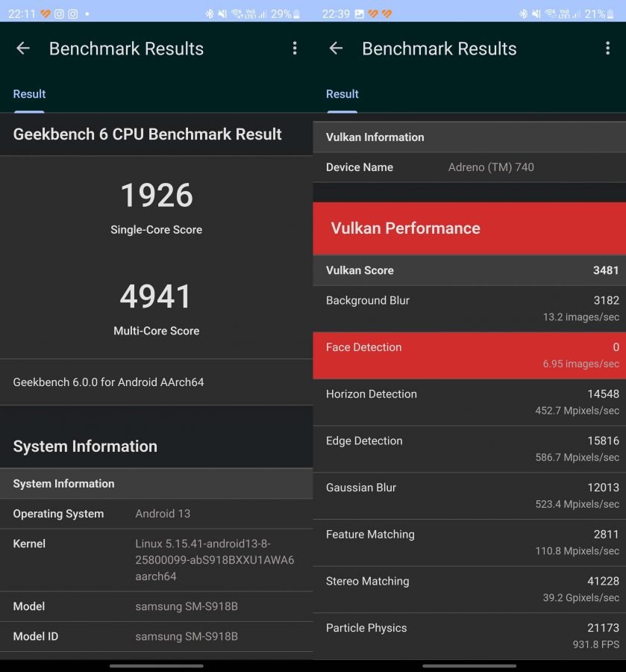626x672 pixels.
Task: Tap the Device Name Adreno (TM) 740 row
Action: (x=469, y=167)
